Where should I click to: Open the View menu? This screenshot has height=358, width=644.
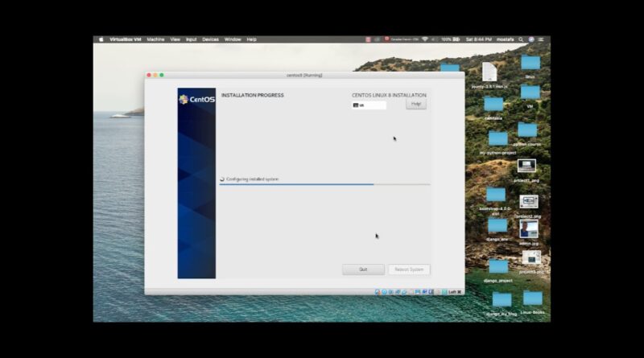point(175,39)
